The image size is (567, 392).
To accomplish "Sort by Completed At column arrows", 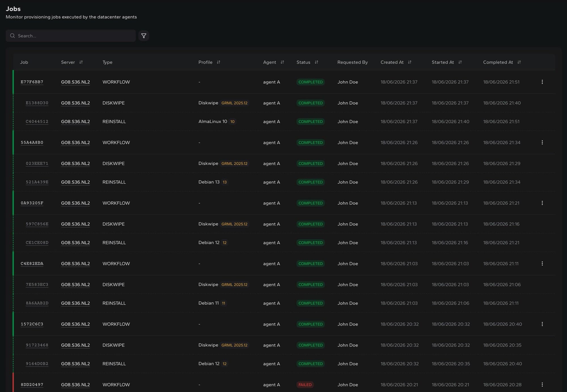I will [519, 62].
